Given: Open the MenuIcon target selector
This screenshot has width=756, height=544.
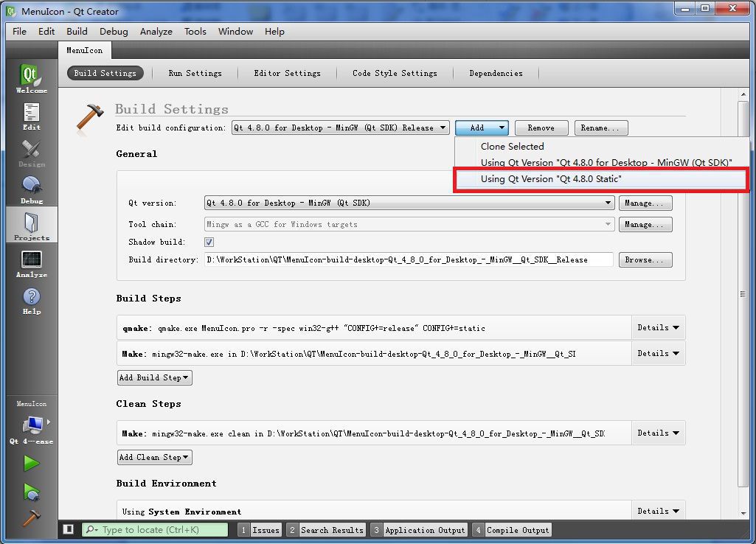Looking at the screenshot, I should [31, 422].
